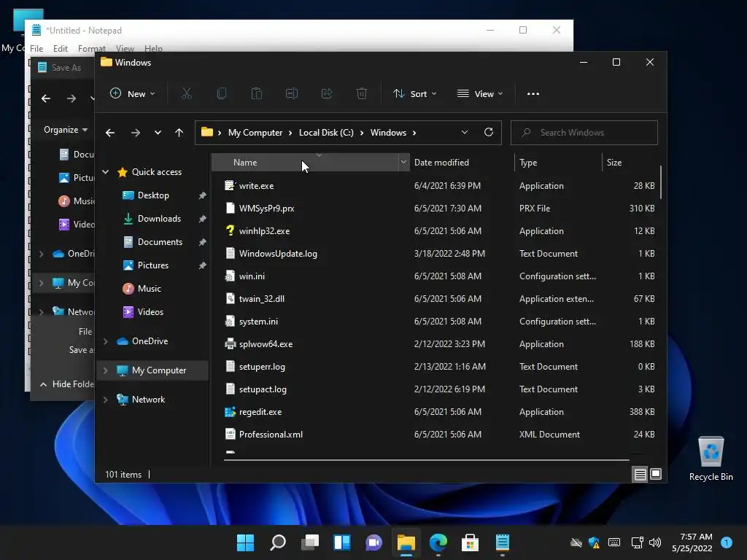Expand the Network tree node in Explorer
Viewport: 747px width, 560px height.
point(106,400)
